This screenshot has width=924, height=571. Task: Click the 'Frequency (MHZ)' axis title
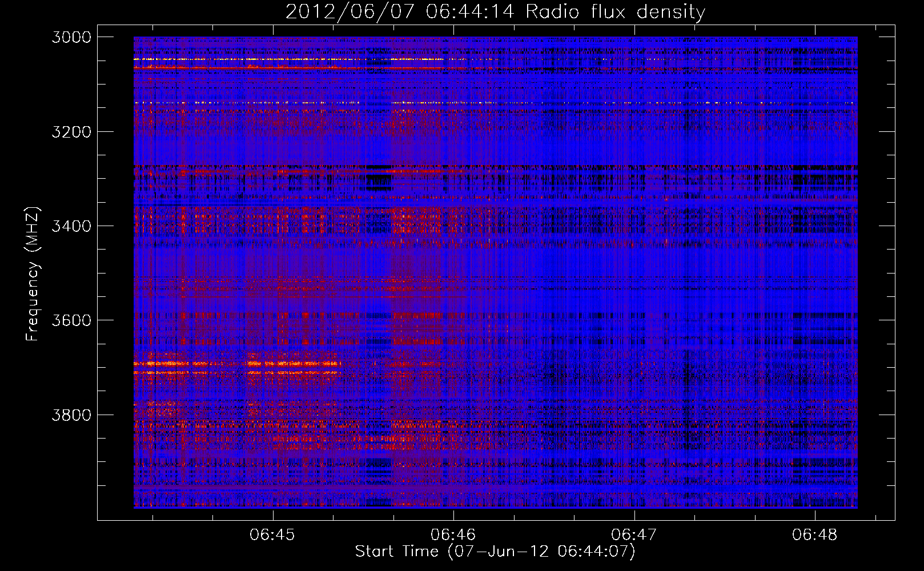click(x=33, y=274)
